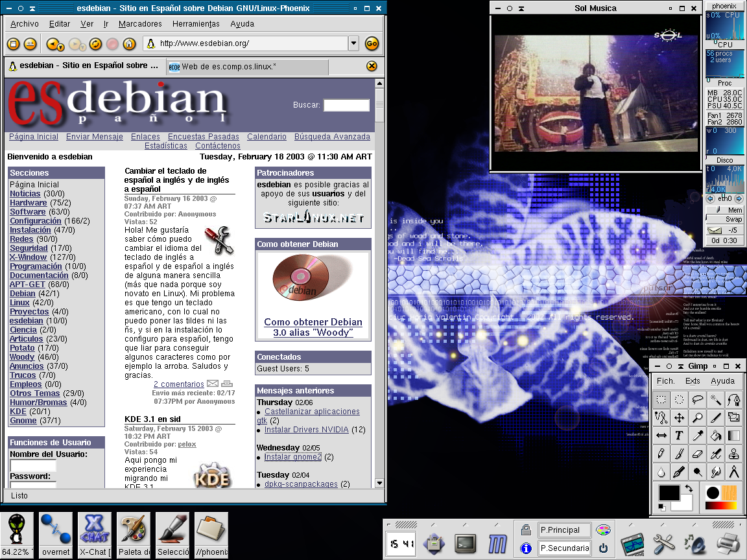Open the active brush selector in Gimp
Screen dimensions: 747x560
point(713,493)
